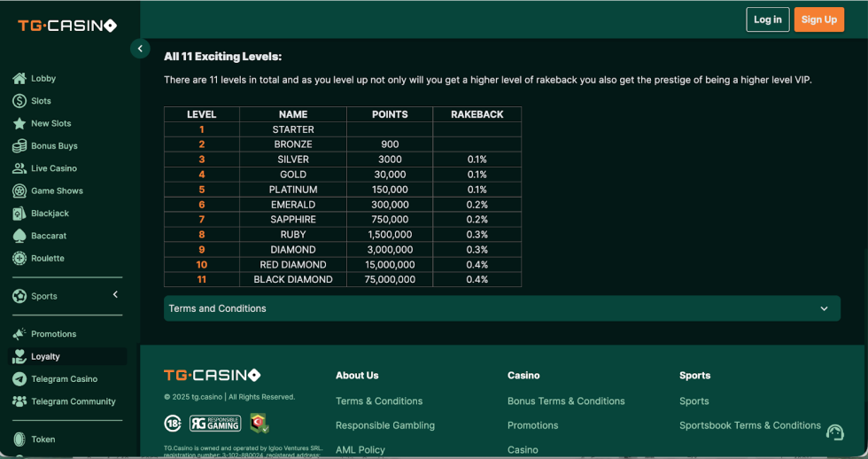
Task: Open live support headset chat icon
Action: pos(834,432)
